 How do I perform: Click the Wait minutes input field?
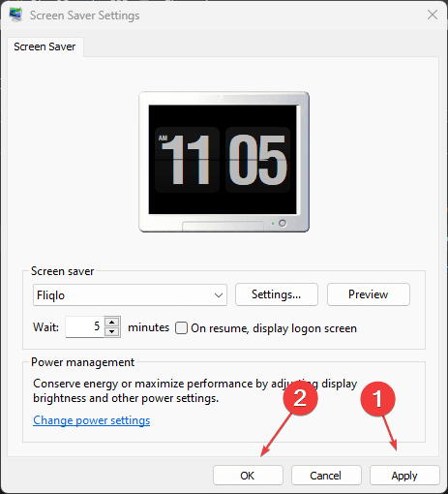pyautogui.click(x=84, y=326)
